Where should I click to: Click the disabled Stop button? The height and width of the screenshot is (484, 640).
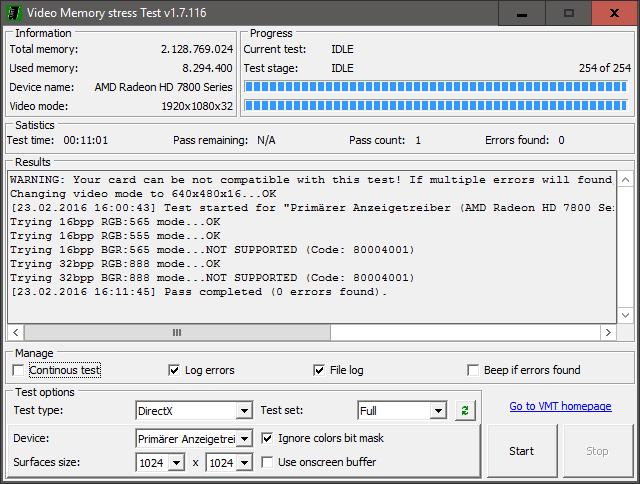[x=598, y=451]
